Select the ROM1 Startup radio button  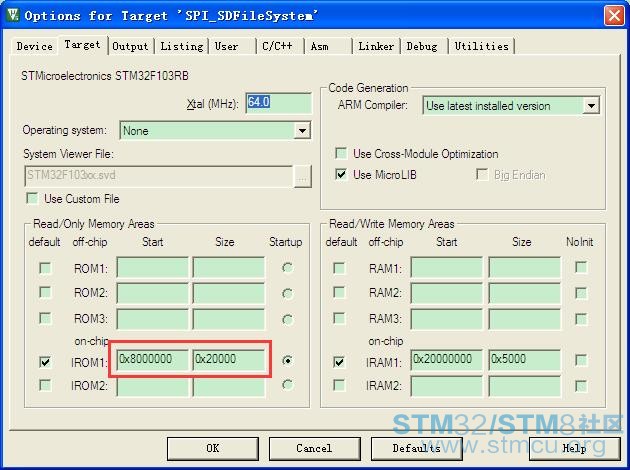[287, 268]
